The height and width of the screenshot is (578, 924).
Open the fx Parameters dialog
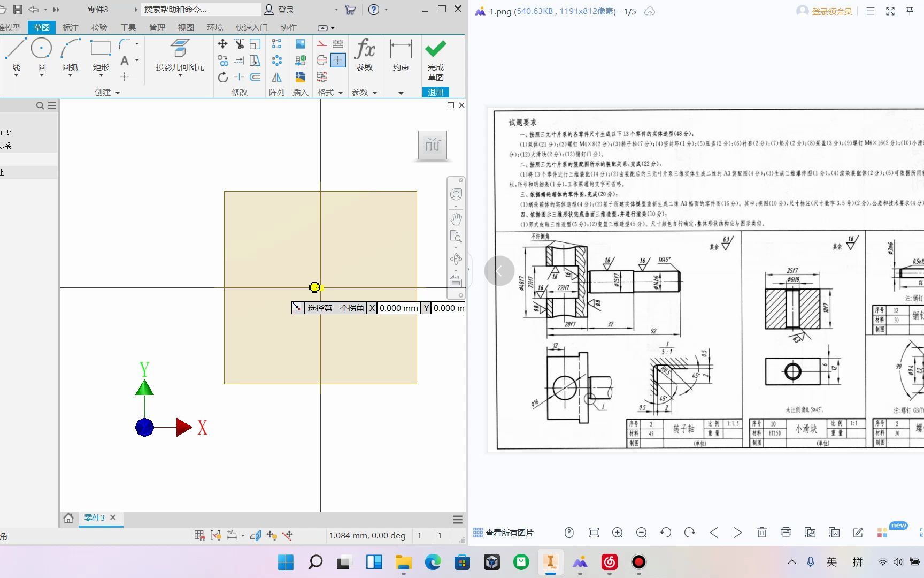(364, 54)
